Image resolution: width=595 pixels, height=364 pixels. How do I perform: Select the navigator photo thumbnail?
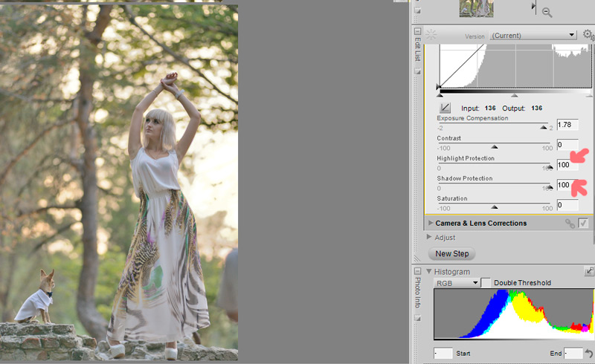tap(476, 8)
